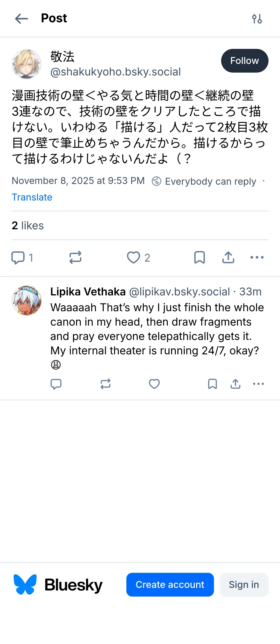The height and width of the screenshot is (644, 280).
Task: Share the main post
Action: [228, 258]
